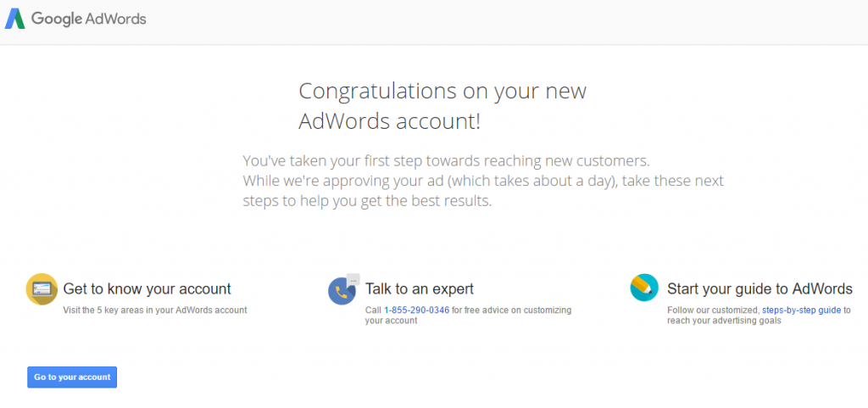
Task: Open the "Start your guide to AdWords" heading
Action: tap(760, 289)
